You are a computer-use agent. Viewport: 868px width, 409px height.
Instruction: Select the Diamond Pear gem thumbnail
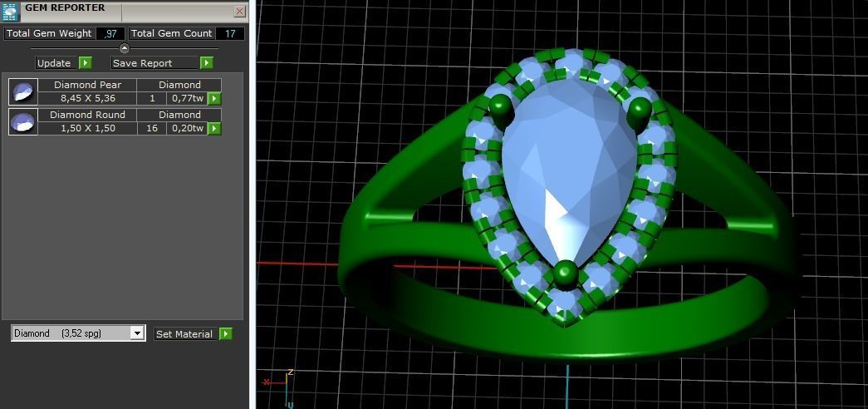tap(23, 92)
